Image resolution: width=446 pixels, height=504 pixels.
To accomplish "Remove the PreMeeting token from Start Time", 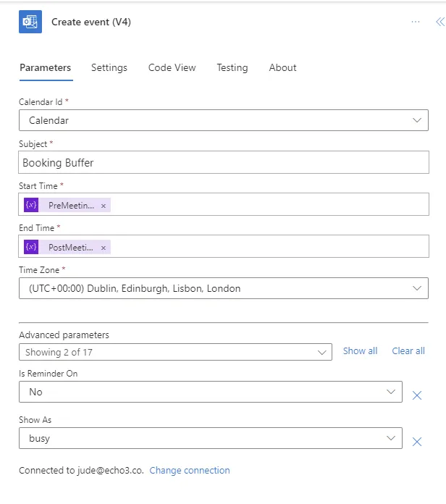I will [x=104, y=206].
